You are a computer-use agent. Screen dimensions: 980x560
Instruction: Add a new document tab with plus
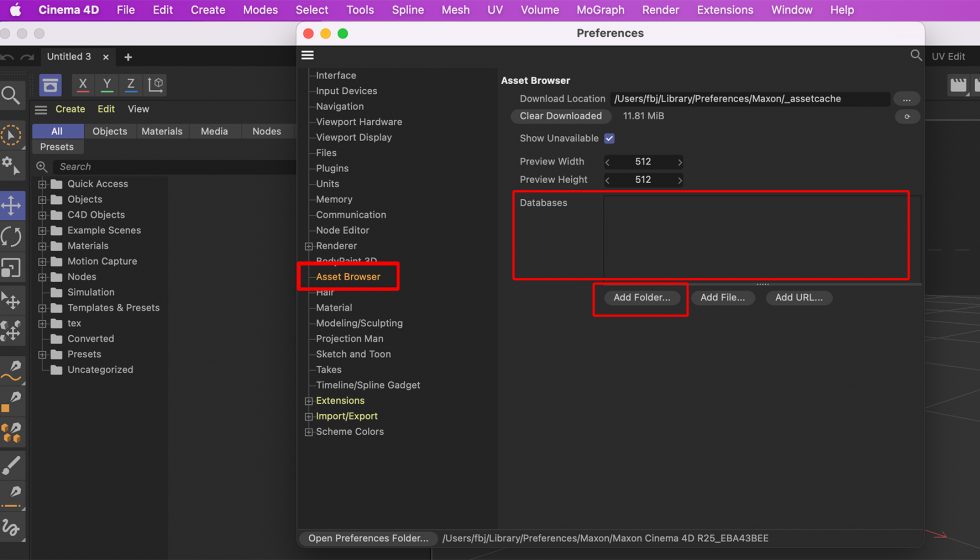point(128,57)
